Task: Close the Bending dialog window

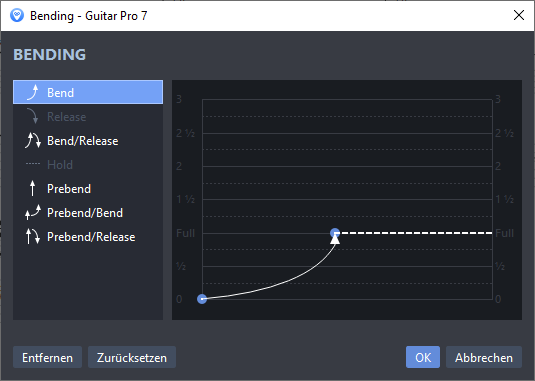Action: coord(519,15)
